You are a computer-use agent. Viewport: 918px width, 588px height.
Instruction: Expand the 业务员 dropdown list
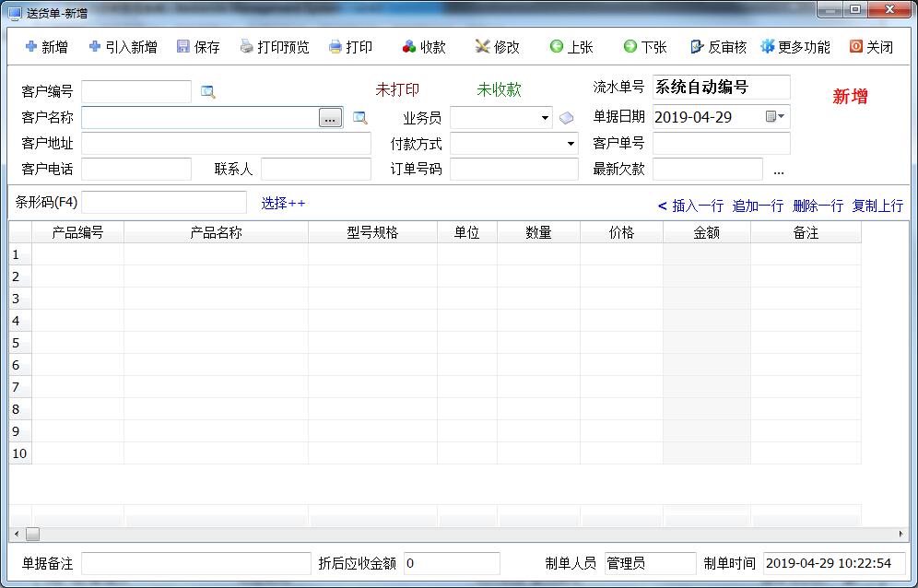(x=545, y=118)
